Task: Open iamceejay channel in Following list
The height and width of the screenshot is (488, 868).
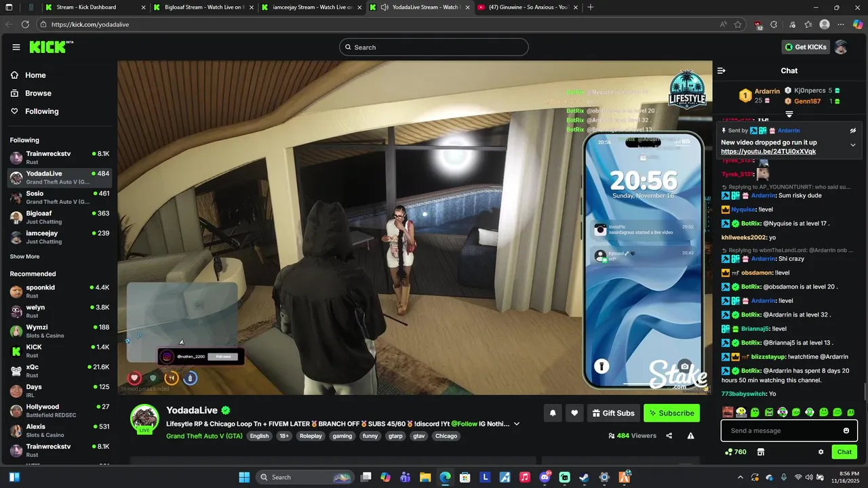Action: [60, 237]
